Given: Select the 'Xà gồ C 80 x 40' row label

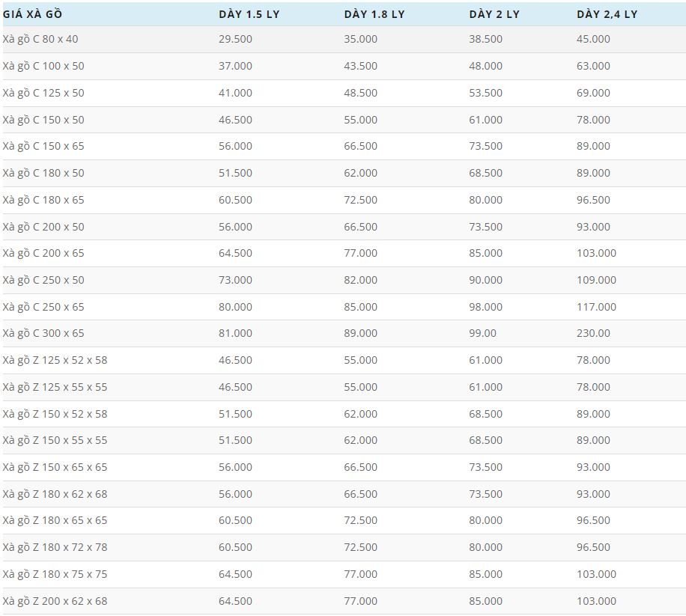Looking at the screenshot, I should tap(40, 39).
